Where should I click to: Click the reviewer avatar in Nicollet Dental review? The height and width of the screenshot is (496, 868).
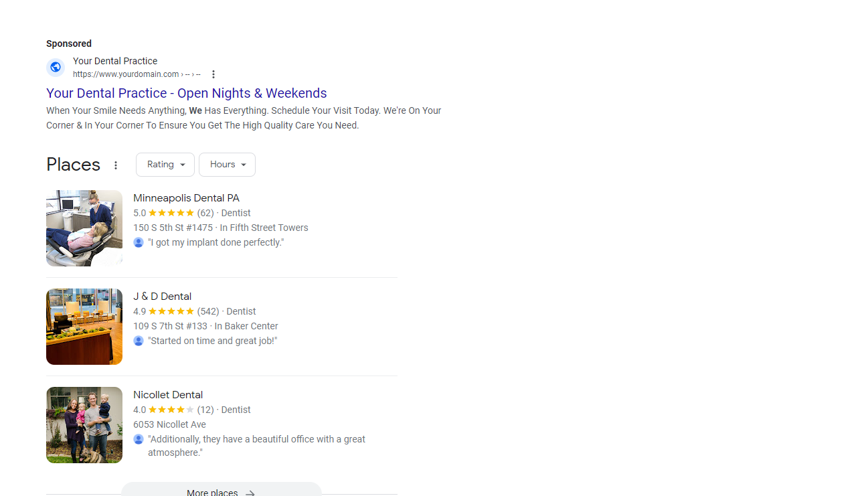click(x=138, y=439)
